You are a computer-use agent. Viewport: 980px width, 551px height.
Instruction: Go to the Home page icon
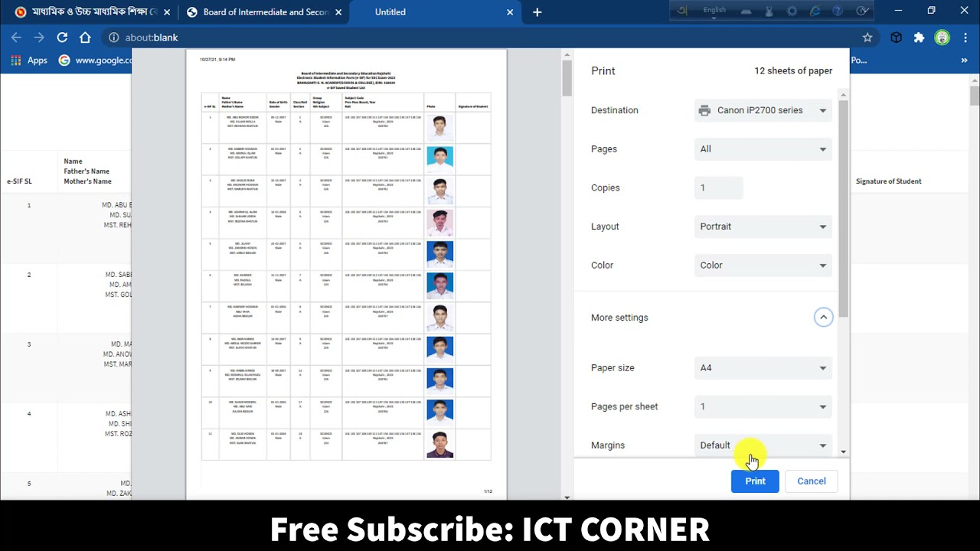pos(85,37)
